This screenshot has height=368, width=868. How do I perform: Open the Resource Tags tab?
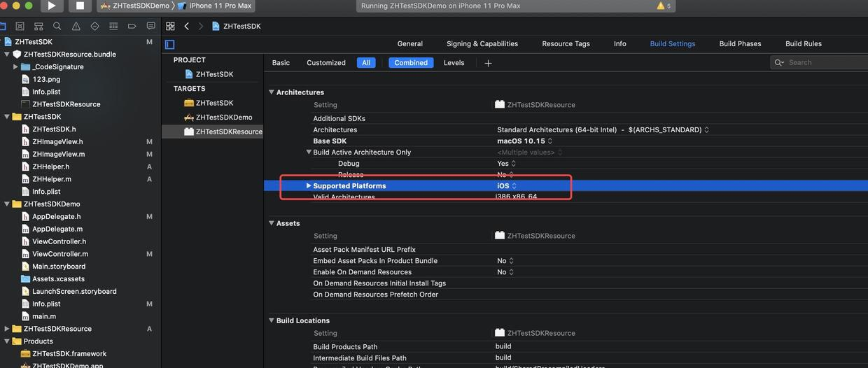(566, 43)
